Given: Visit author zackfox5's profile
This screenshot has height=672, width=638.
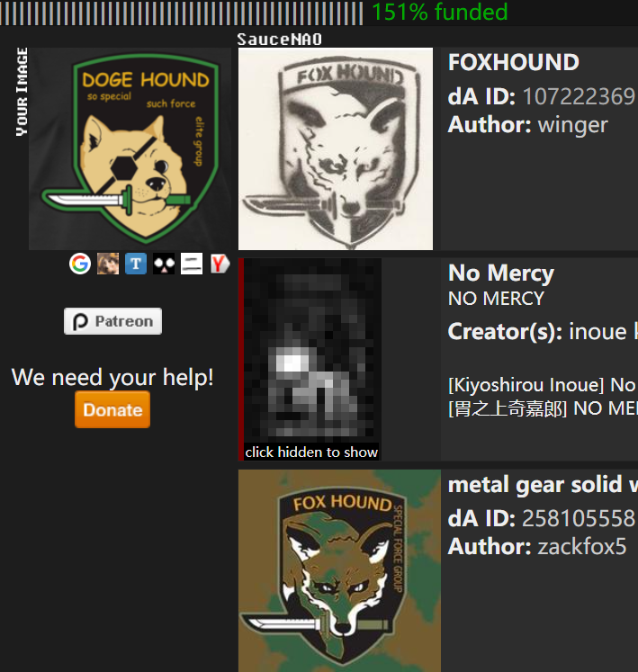Looking at the screenshot, I should 582,547.
